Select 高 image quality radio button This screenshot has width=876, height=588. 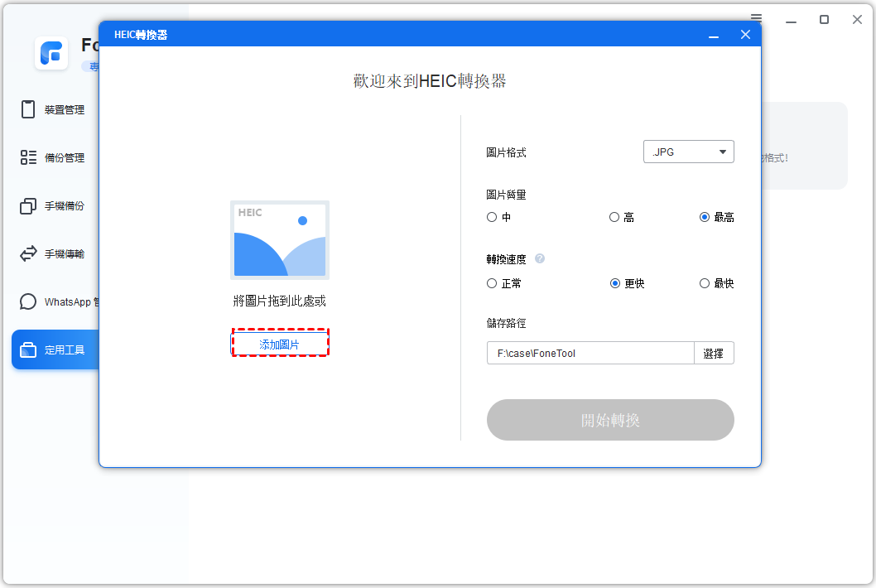614,217
